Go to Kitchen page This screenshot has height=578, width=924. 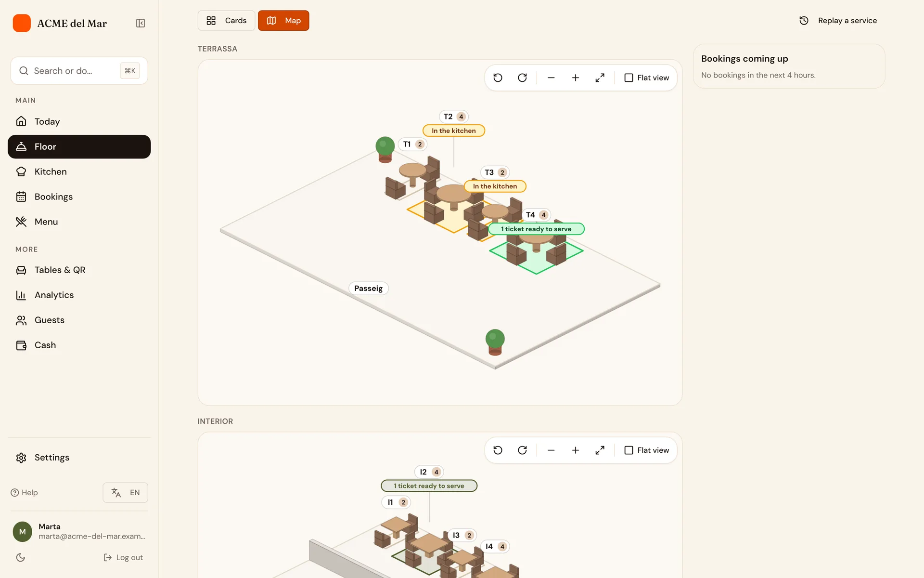tap(79, 171)
